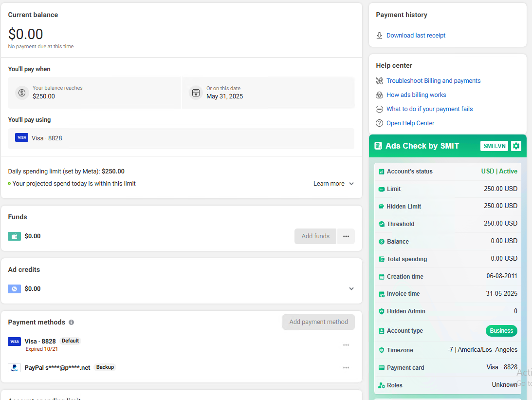The width and height of the screenshot is (532, 400).
Task: Click Your projected spend today is within limit
Action: tap(73, 184)
